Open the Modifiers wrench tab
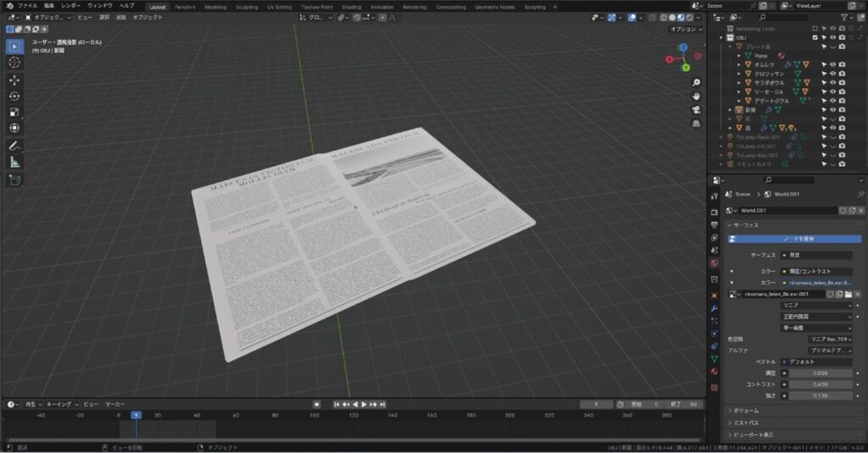The height and width of the screenshot is (453, 868). [714, 308]
